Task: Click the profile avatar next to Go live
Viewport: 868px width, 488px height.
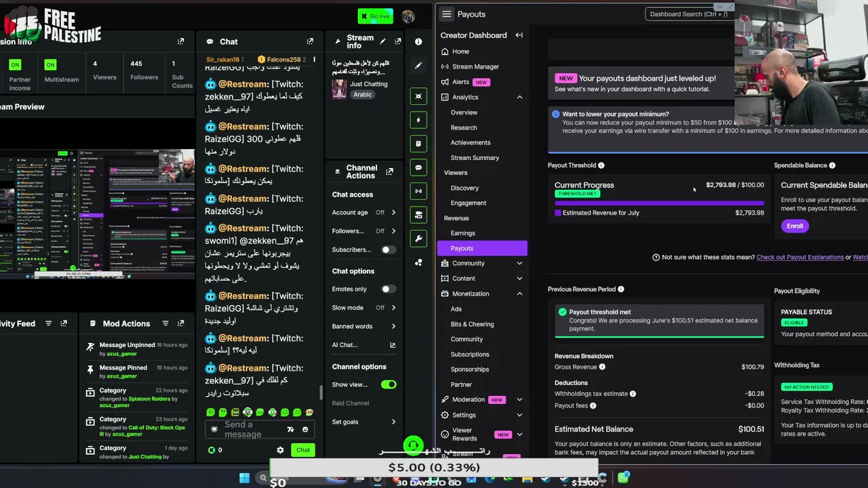Action: (x=408, y=16)
